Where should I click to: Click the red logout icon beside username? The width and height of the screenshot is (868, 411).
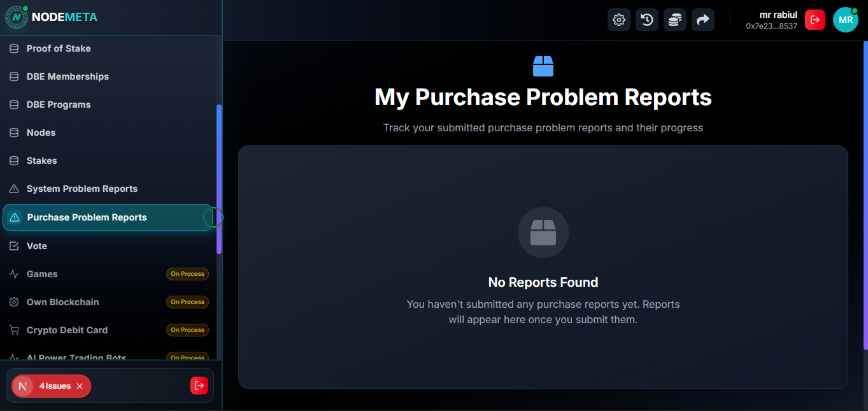point(815,20)
